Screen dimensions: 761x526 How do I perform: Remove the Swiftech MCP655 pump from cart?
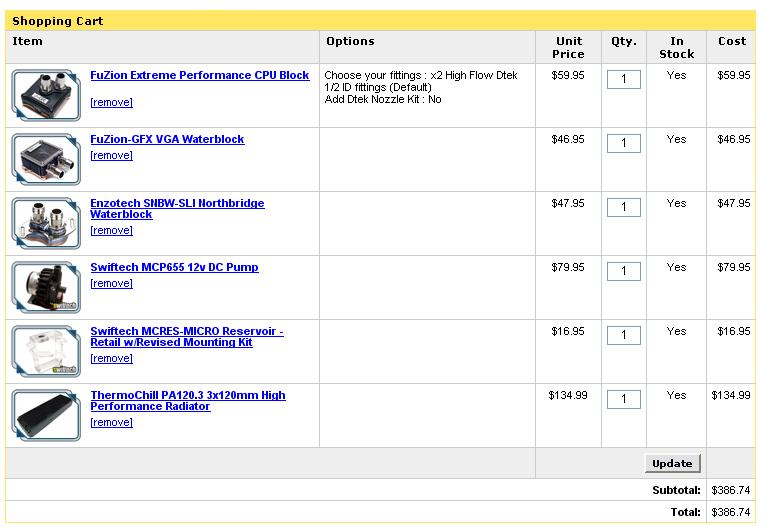111,283
